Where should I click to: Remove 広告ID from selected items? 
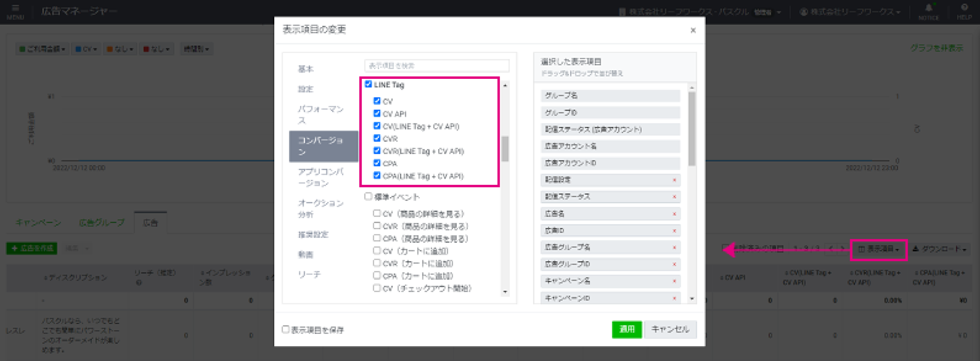(x=674, y=231)
